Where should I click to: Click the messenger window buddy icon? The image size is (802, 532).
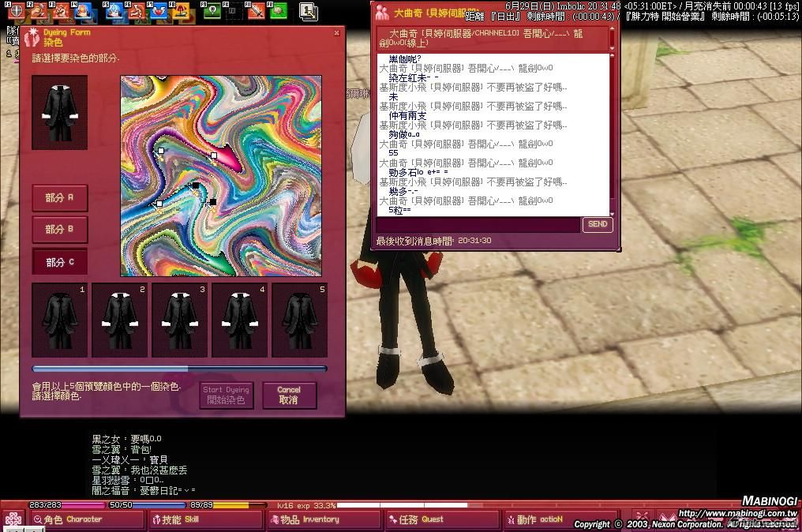point(382,13)
